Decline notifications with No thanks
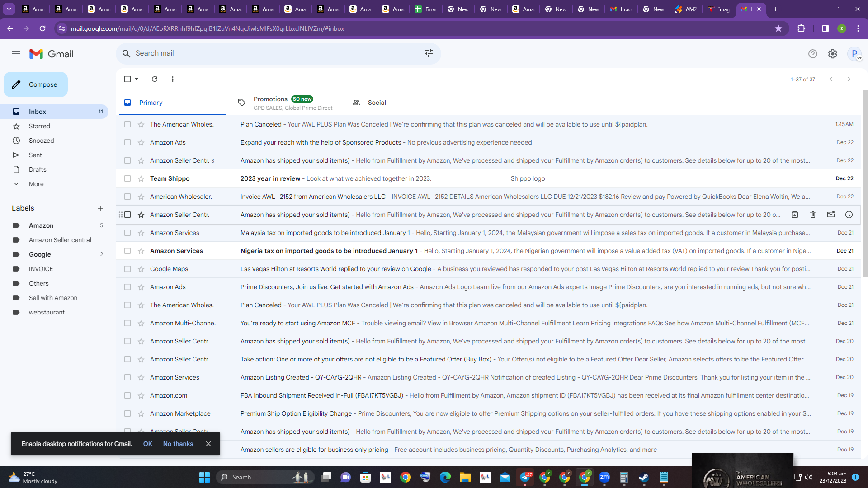 click(178, 444)
